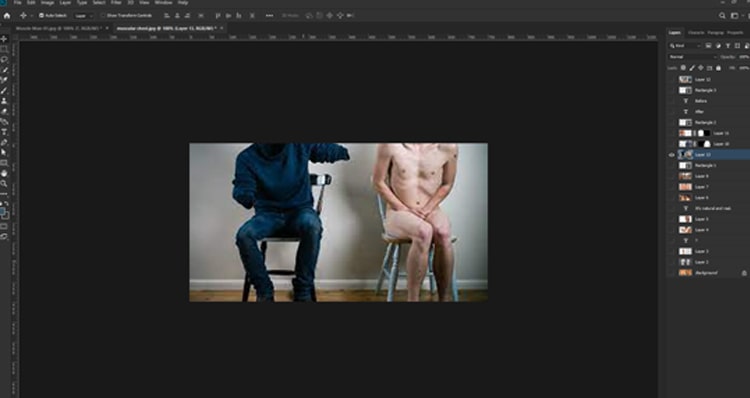Switch to the Paragraph panel tab
The width and height of the screenshot is (750, 398).
[716, 33]
